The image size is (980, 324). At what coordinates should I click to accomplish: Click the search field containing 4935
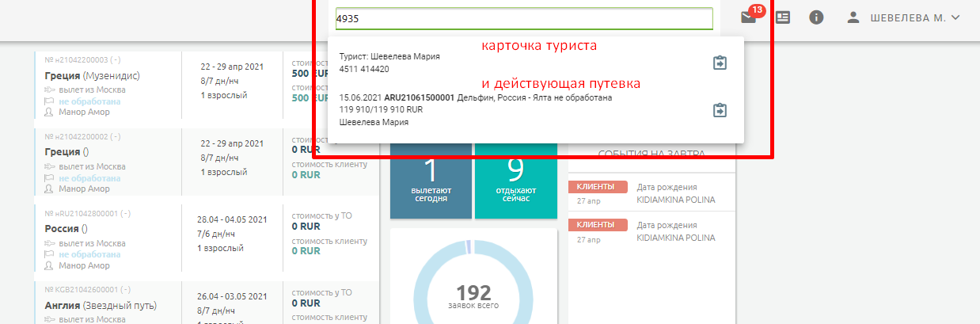[523, 18]
